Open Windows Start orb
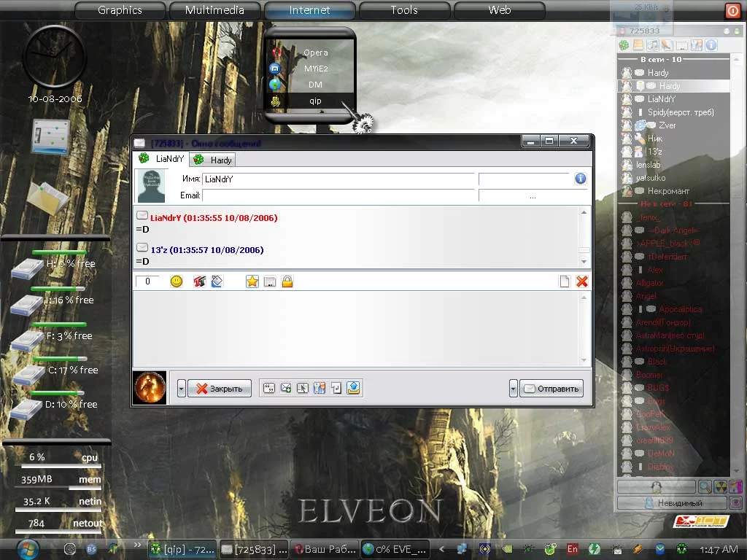The height and width of the screenshot is (560, 747). pos(28,548)
